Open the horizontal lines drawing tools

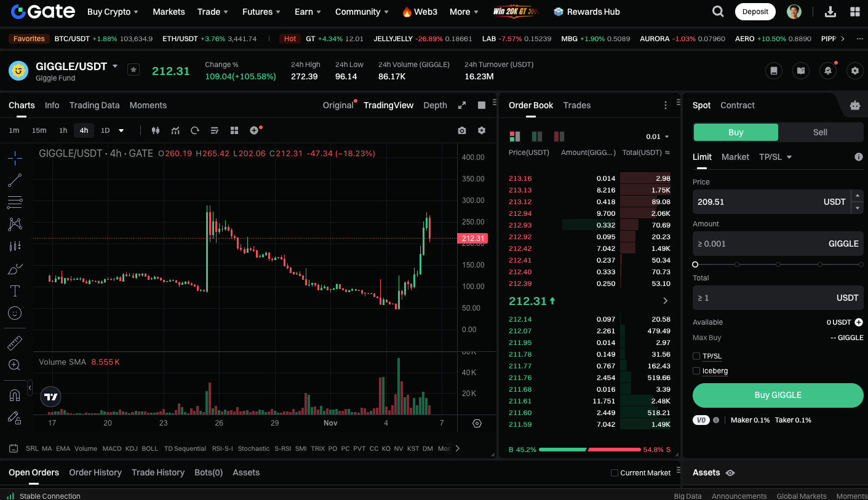coord(15,202)
